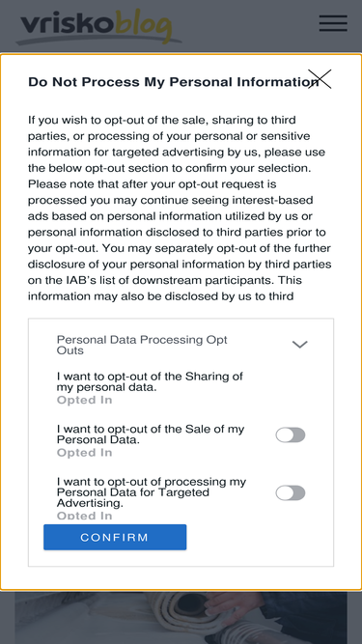Image resolution: width=362 pixels, height=644 pixels.
Task: Click Opted In status under Sharing option
Action: [84, 400]
